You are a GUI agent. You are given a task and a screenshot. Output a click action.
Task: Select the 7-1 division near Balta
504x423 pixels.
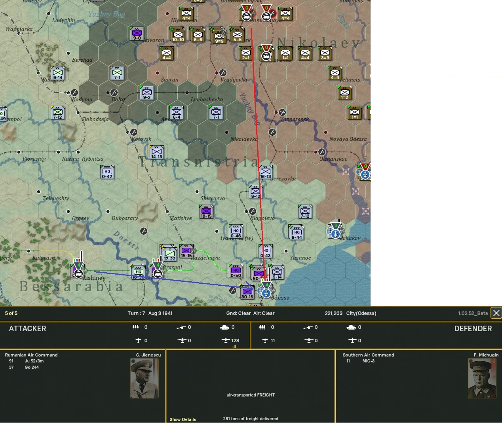click(x=117, y=73)
